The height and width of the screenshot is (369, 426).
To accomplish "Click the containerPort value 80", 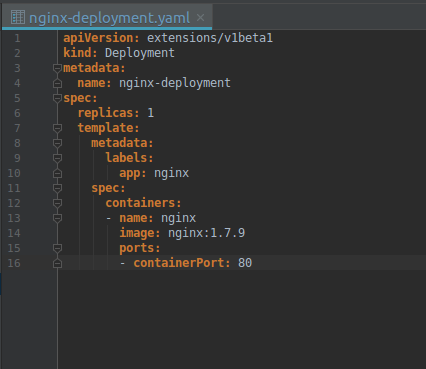I will click(x=245, y=263).
